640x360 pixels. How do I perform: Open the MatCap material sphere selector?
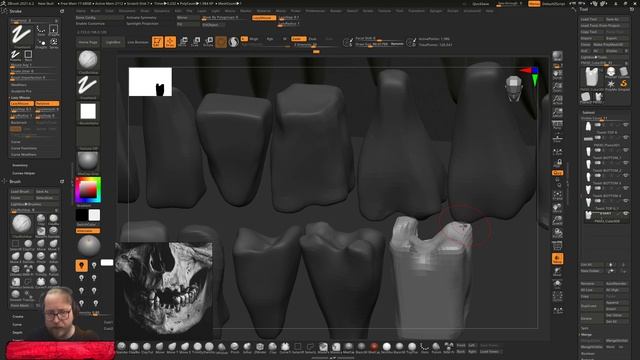coord(88,162)
